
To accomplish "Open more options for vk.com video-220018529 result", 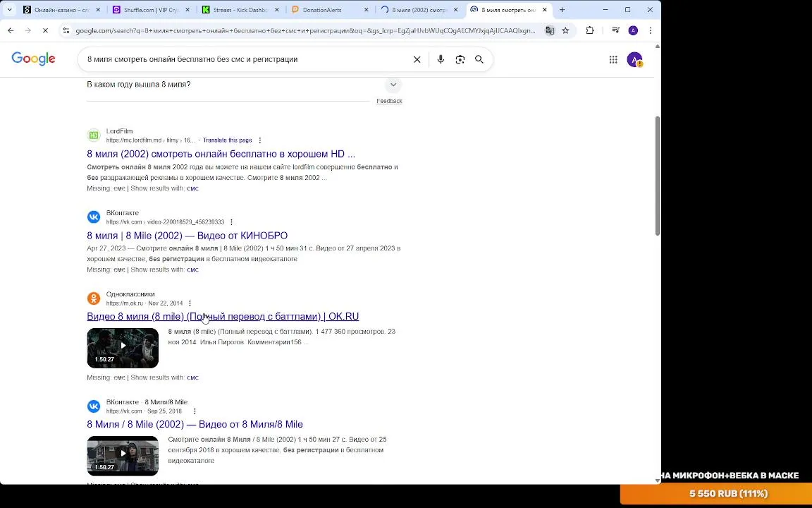I will pyautogui.click(x=231, y=222).
